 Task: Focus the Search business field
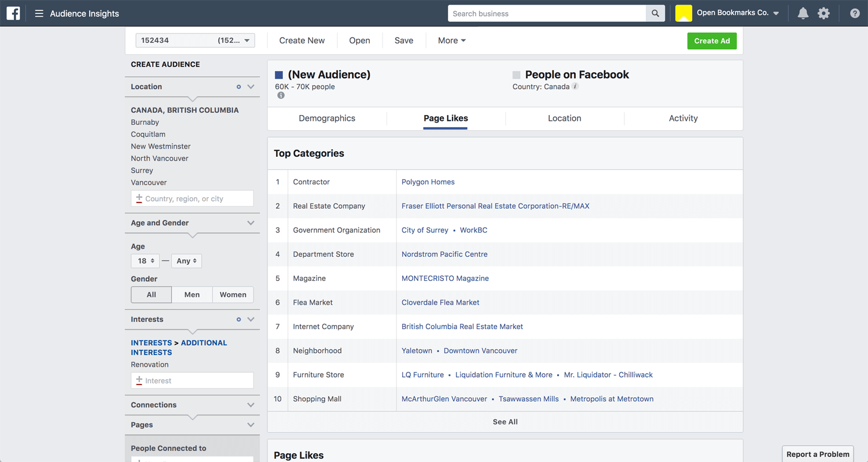point(547,13)
